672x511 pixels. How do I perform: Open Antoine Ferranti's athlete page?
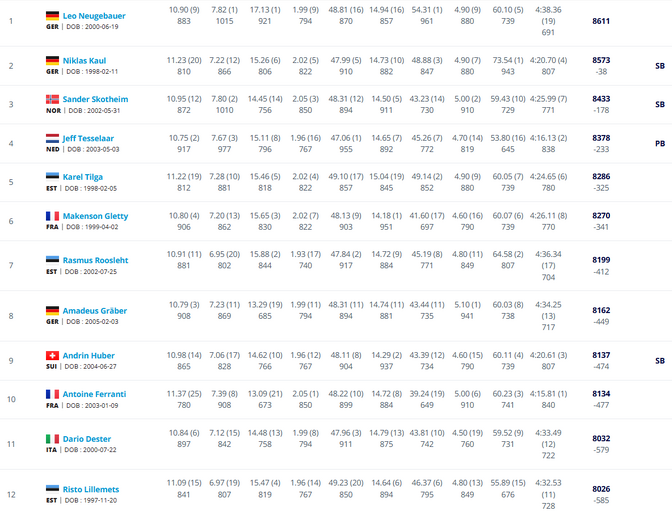[94, 394]
